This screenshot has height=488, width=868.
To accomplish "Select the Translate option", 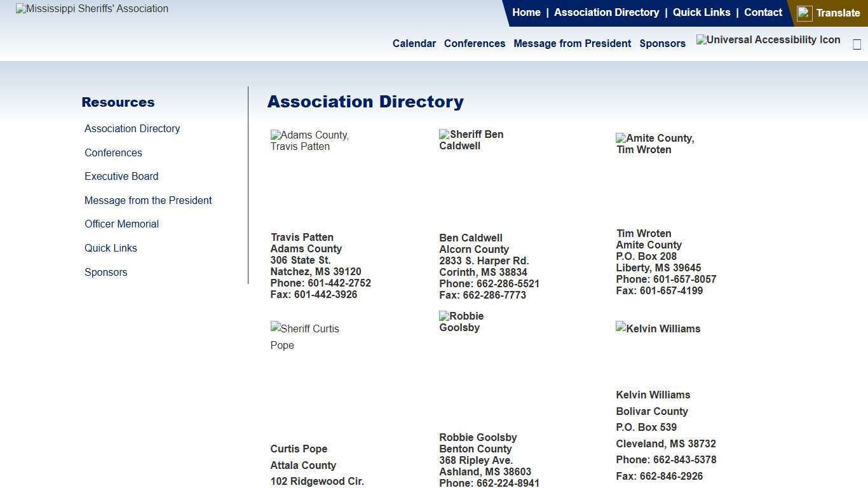I will (x=837, y=13).
